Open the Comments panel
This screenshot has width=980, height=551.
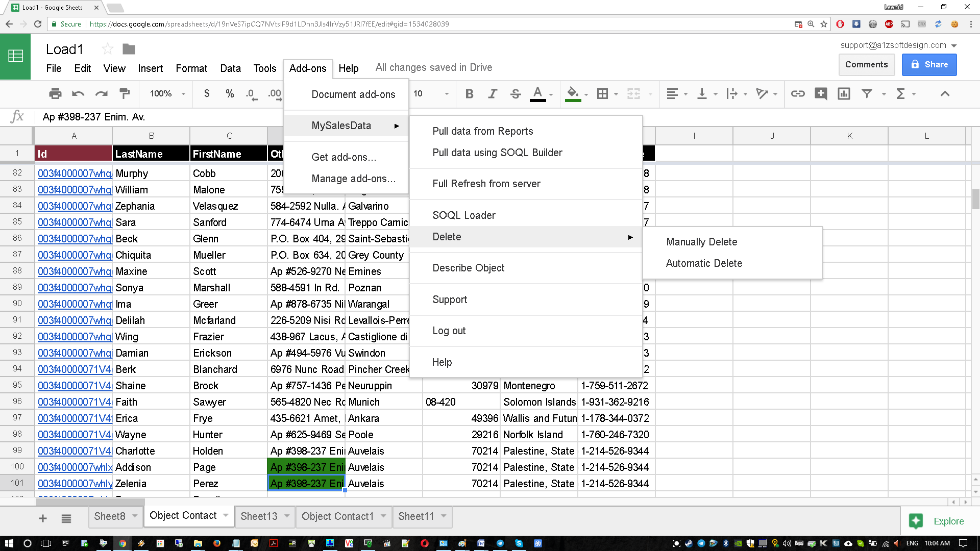point(866,64)
